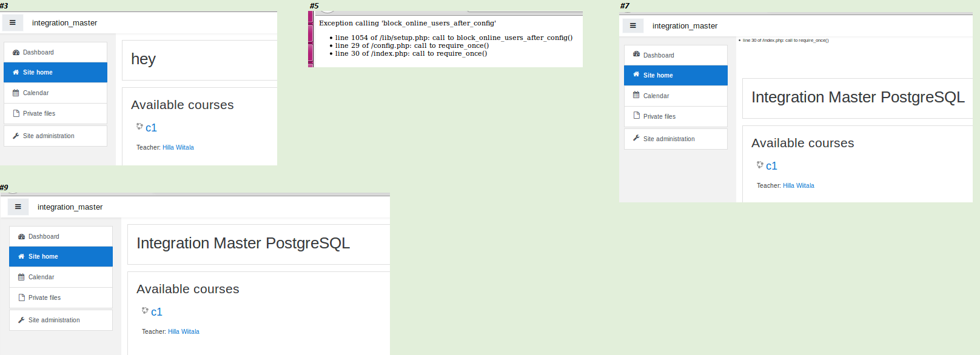
Task: Open Private files in screenshot #7 sidebar
Action: pos(676,116)
